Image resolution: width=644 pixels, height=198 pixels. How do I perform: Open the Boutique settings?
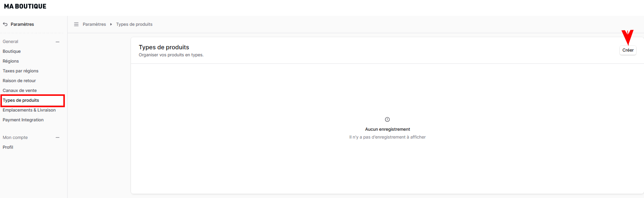click(x=12, y=51)
